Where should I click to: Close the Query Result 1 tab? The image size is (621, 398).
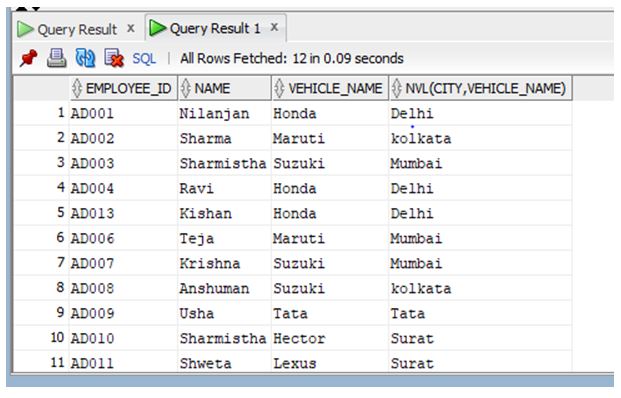coord(274,27)
